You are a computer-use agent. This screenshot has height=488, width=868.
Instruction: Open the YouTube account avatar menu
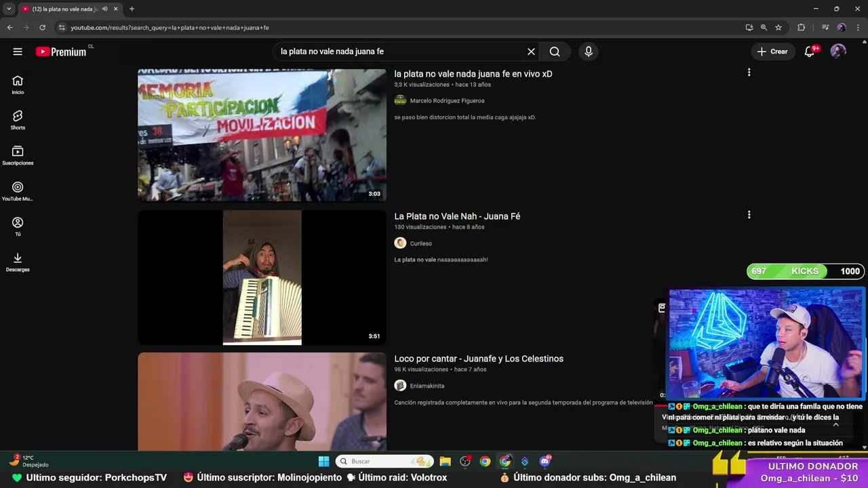coord(838,52)
